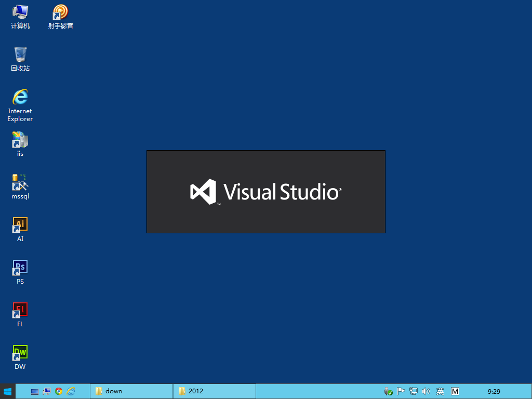Open the Windows Start button
This screenshot has height=399, width=532.
pyautogui.click(x=7, y=391)
